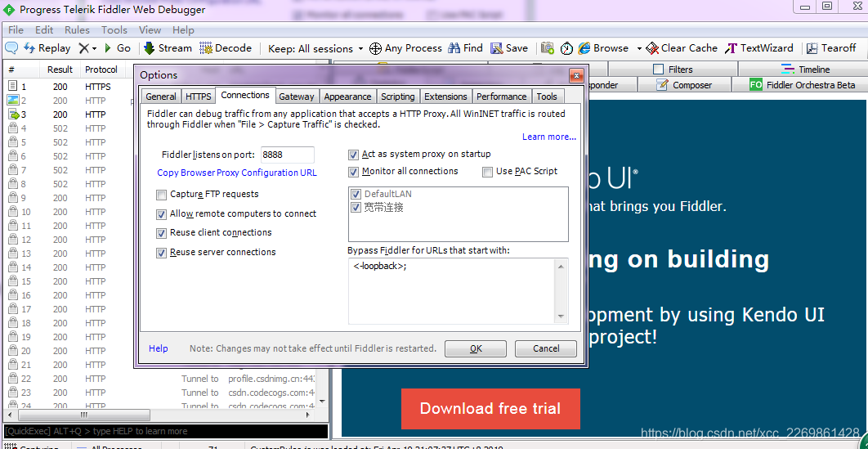Uncheck Allow remote computers to connect
Viewport: 868px width, 449px height.
click(x=162, y=214)
